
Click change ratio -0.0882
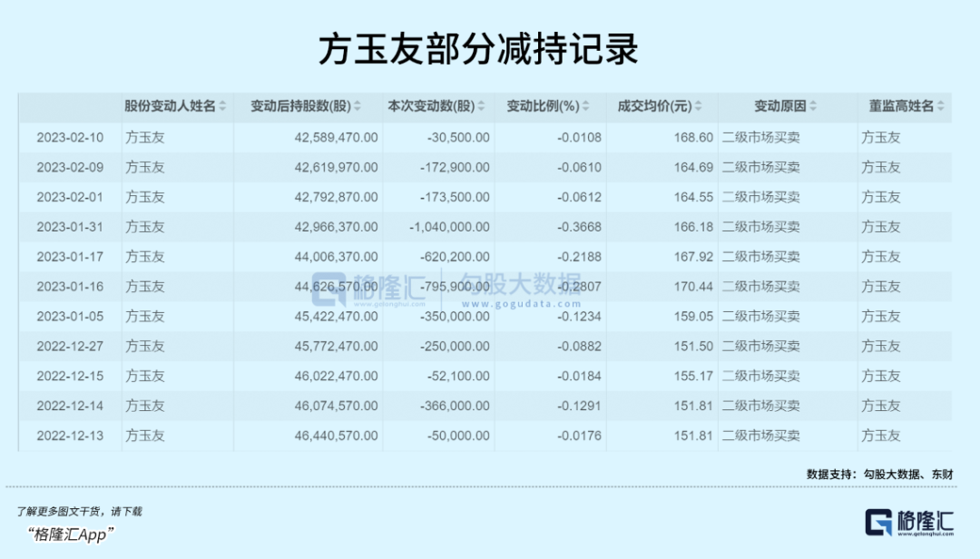(579, 347)
